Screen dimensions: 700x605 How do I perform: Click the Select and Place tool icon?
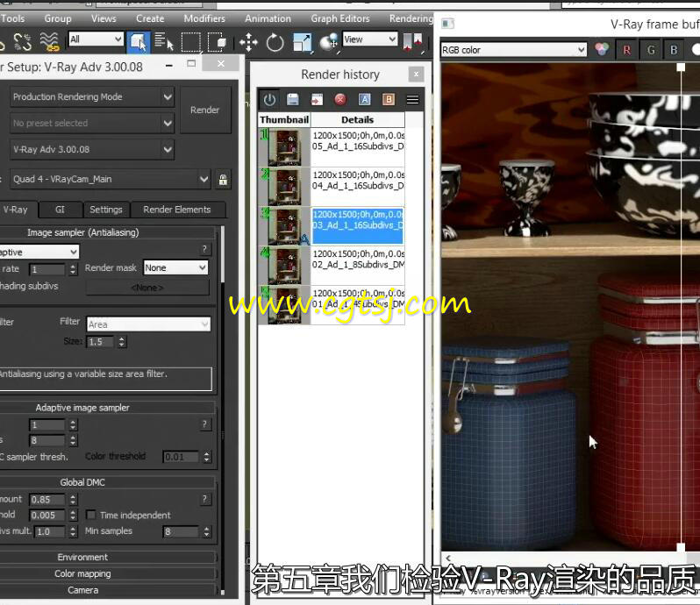point(329,43)
